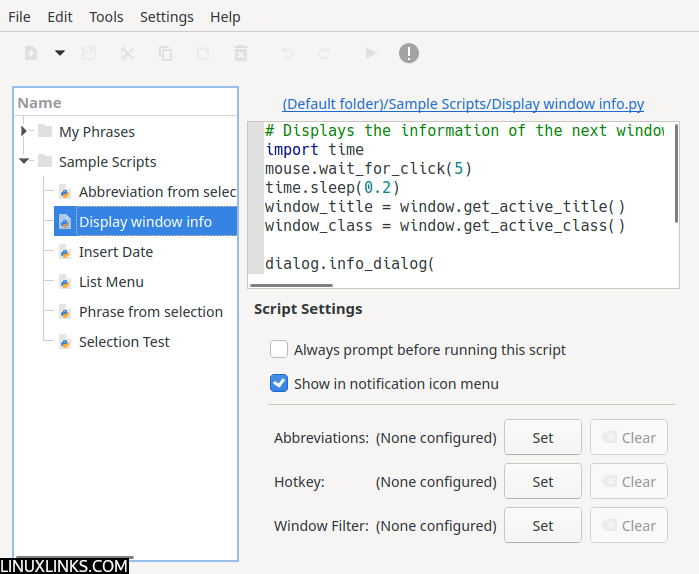Select the Sample Scripts folder

pos(107,162)
